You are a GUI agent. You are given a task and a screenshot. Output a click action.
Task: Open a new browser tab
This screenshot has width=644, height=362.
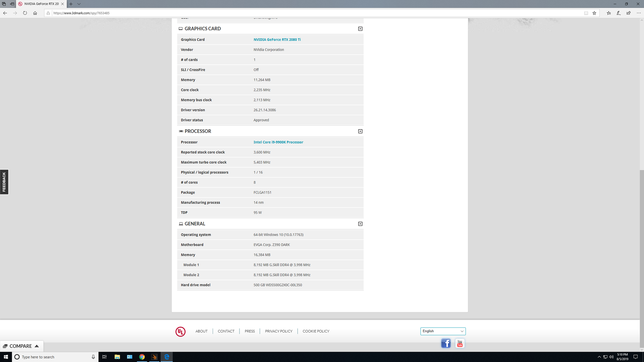[x=71, y=4]
